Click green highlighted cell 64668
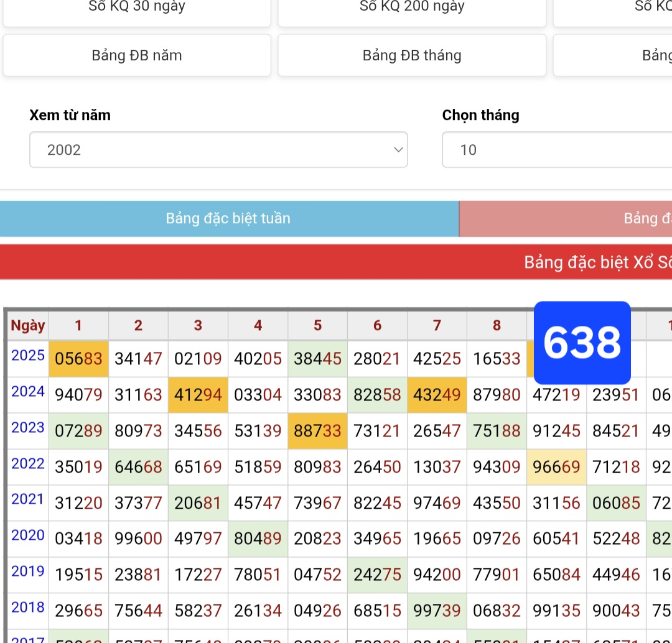This screenshot has height=643, width=672. 138,467
